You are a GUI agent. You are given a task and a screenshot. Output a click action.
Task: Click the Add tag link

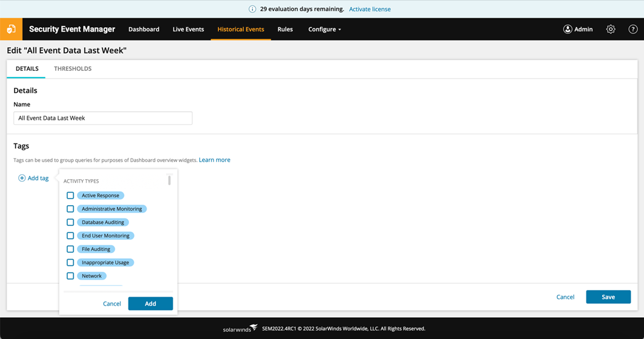[38, 178]
